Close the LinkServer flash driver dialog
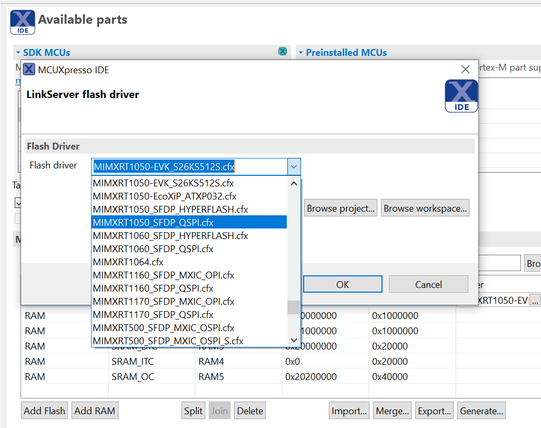Image resolution: width=541 pixels, height=428 pixels. (x=465, y=69)
